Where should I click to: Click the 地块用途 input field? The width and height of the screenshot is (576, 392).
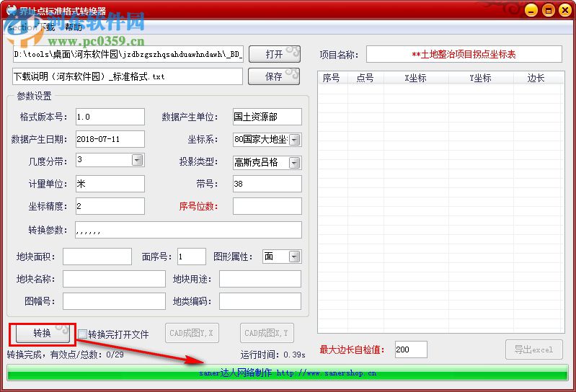tap(260, 279)
